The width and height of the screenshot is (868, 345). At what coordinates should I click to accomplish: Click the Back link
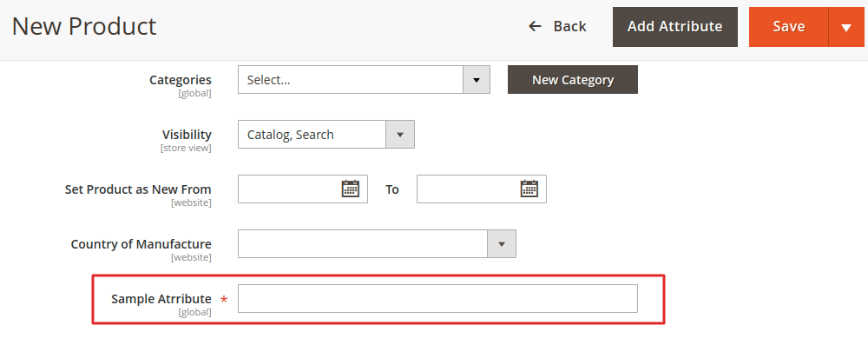557,27
